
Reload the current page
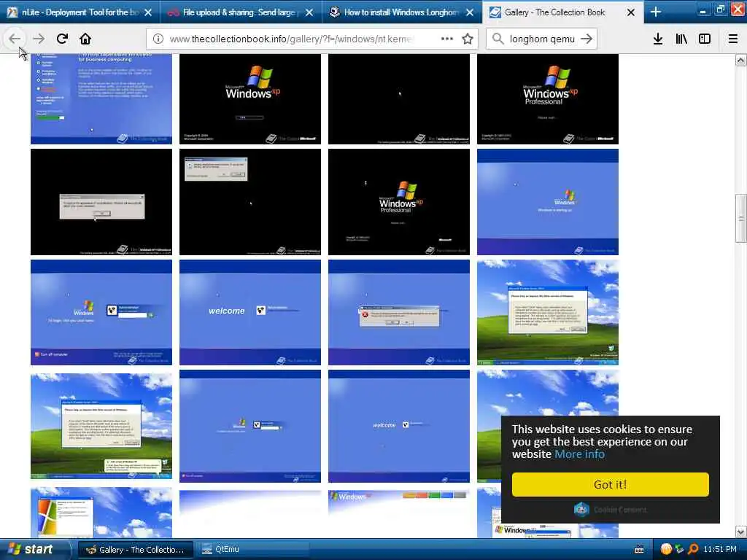(x=62, y=39)
